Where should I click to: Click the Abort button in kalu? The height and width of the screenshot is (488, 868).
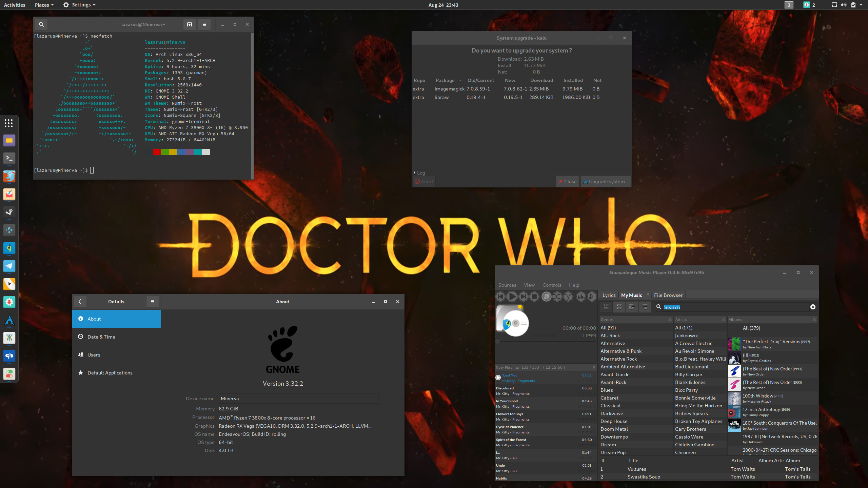(x=424, y=182)
